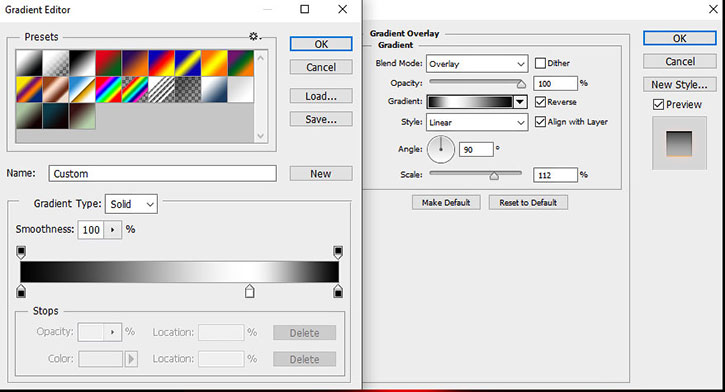This screenshot has height=392, width=725.
Task: Select the white-to-navy blue preset
Action: [214, 89]
